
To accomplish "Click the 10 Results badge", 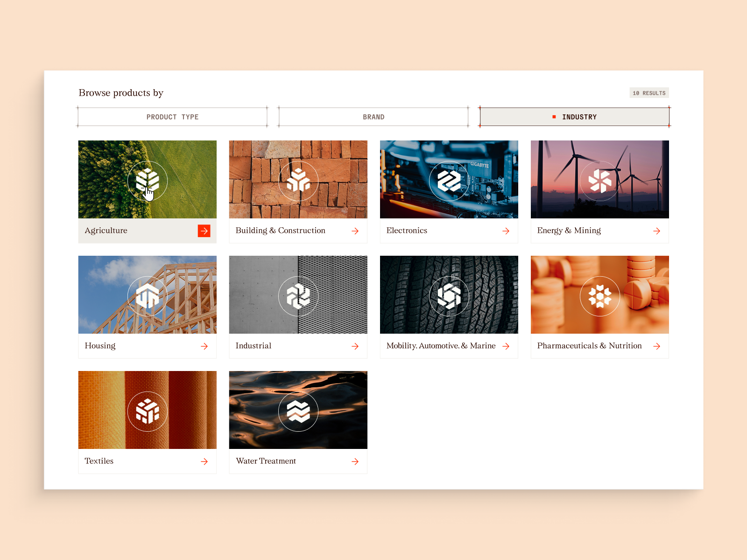I will point(649,93).
